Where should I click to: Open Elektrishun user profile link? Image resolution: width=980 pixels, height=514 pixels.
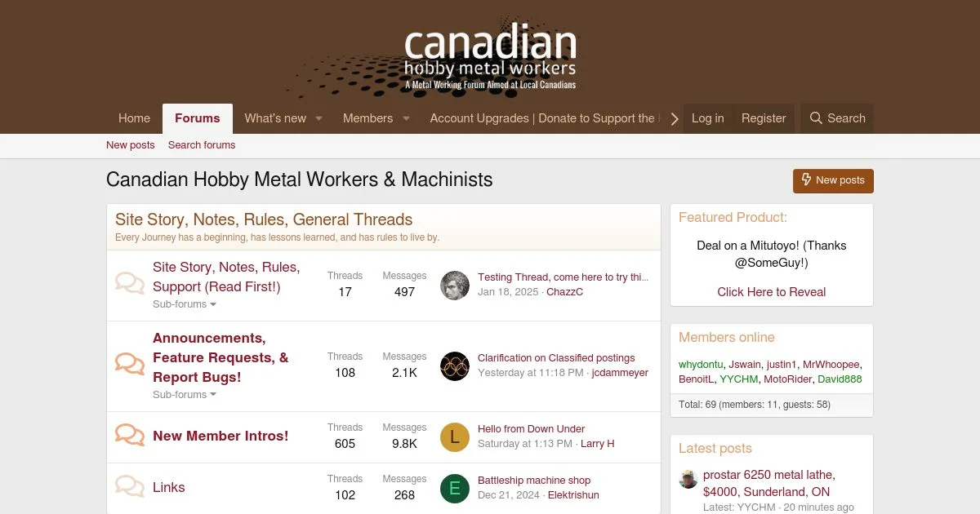click(x=573, y=495)
